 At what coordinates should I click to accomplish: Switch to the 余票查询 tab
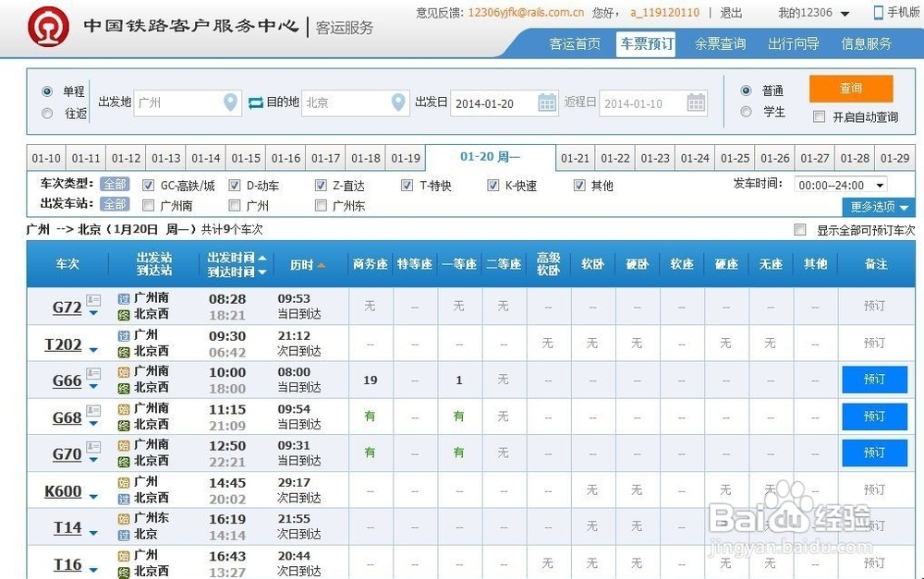tap(720, 42)
